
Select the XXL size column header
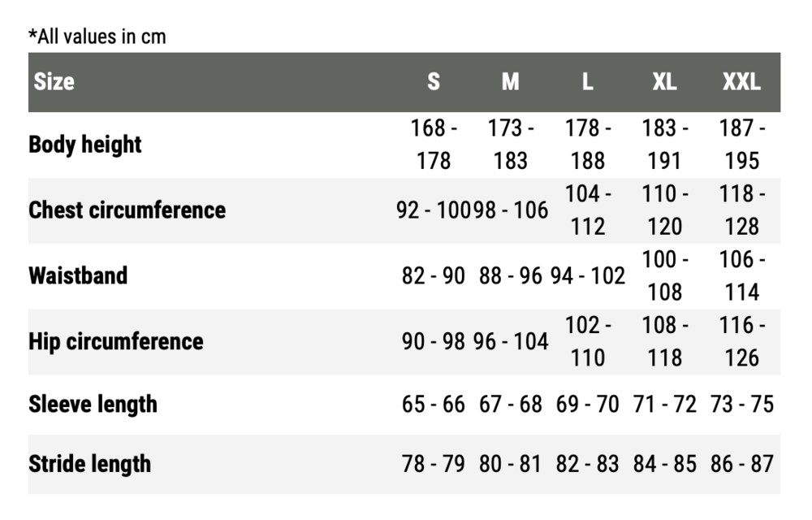[x=741, y=82]
